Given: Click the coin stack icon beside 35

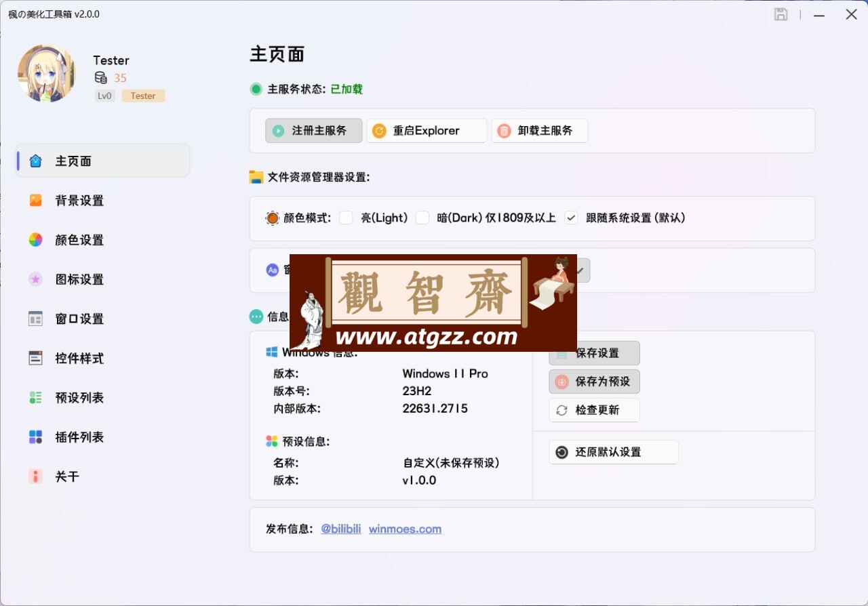Looking at the screenshot, I should [x=100, y=78].
